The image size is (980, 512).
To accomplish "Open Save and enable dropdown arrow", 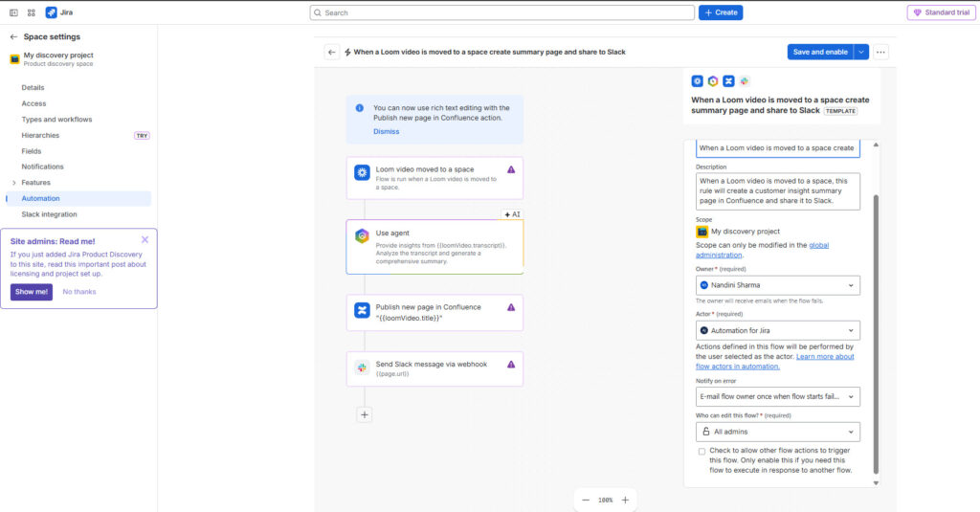I will [861, 53].
